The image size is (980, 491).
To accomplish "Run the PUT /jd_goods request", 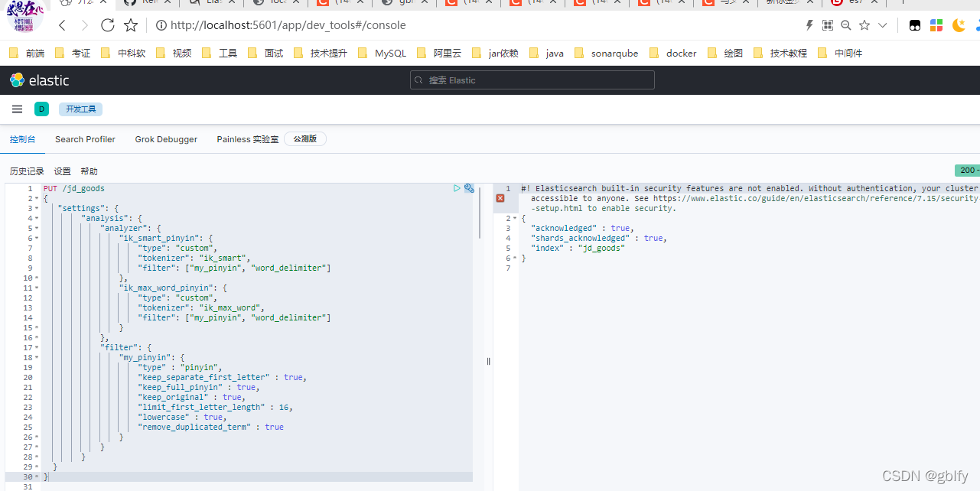I will (x=457, y=188).
